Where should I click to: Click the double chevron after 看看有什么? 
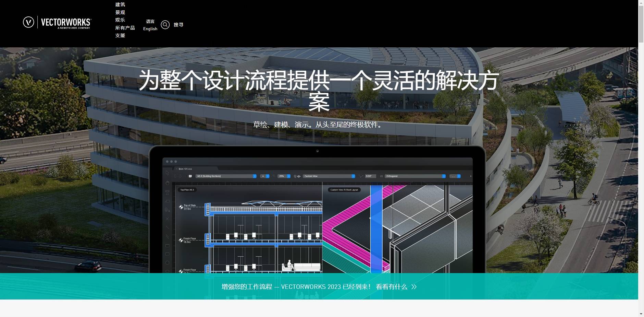414,287
